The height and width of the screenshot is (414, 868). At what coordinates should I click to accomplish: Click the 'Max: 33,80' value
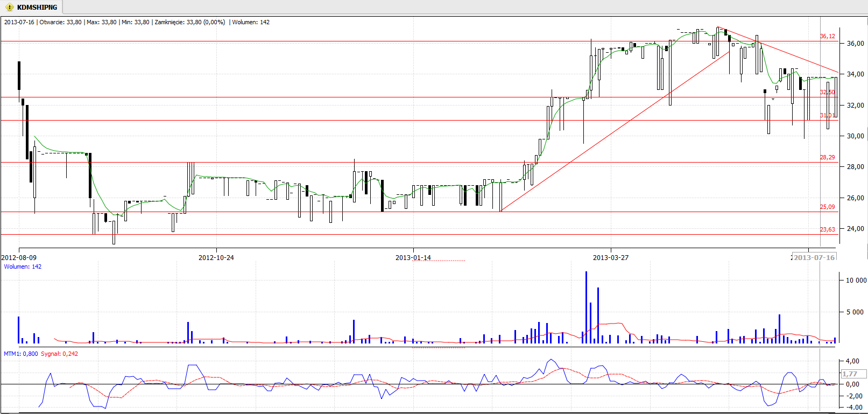(102, 22)
